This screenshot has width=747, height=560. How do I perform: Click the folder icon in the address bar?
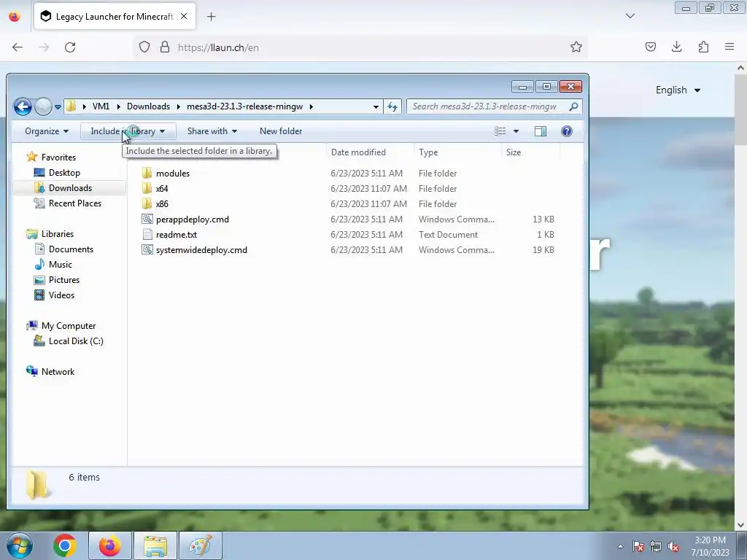pyautogui.click(x=71, y=106)
